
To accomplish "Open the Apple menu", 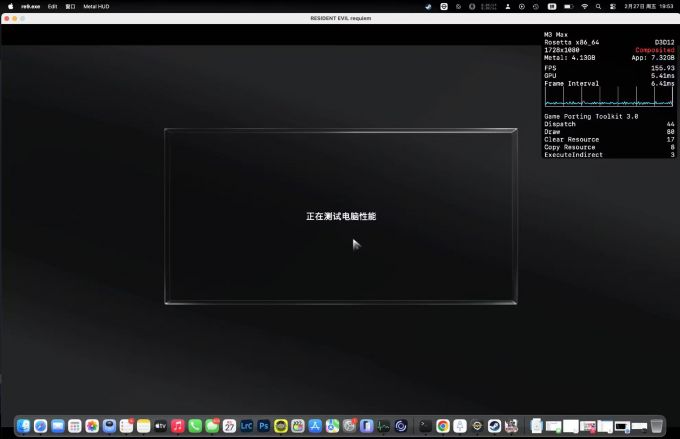I will tap(10, 7).
